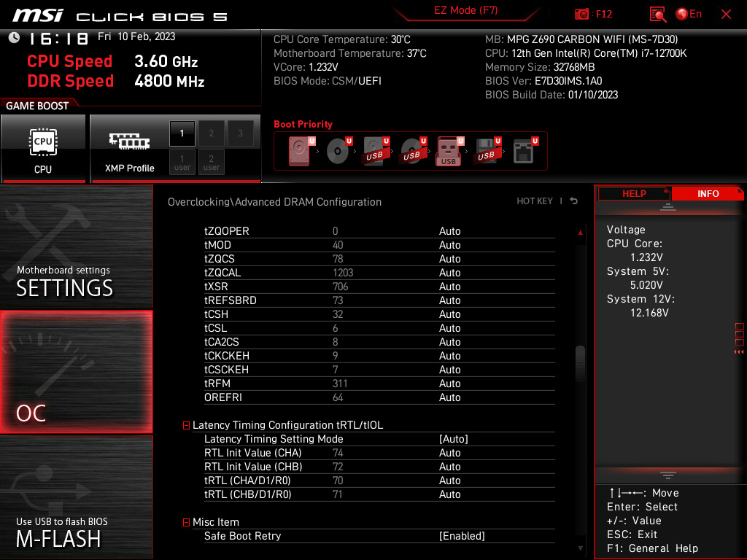Switch to the INFO tab
Viewport: 747px width, 560px height.
pos(708,194)
